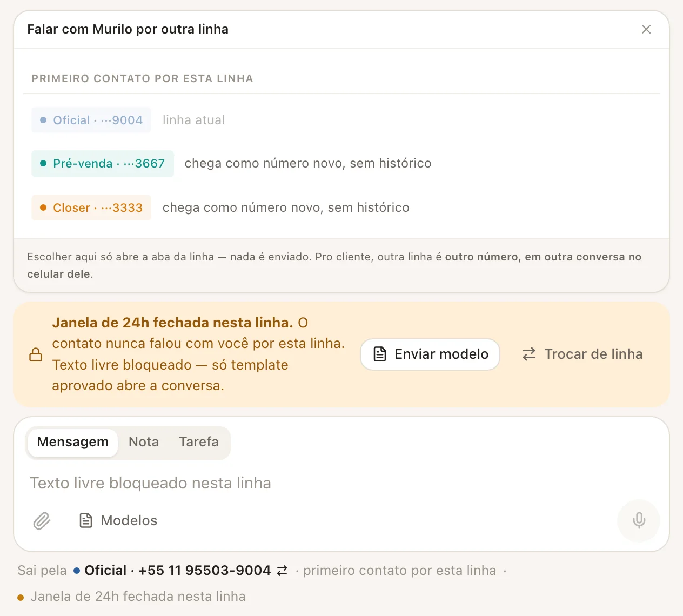Viewport: 683px width, 616px height.
Task: Click 'linha atual' text next to Oficial
Action: [193, 120]
